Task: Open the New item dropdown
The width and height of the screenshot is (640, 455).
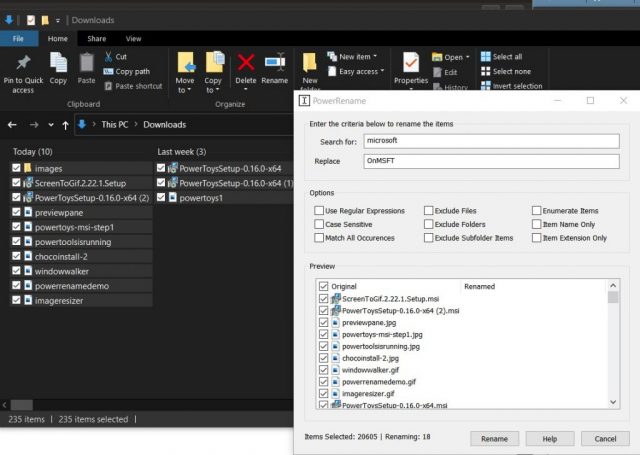Action: tap(352, 57)
